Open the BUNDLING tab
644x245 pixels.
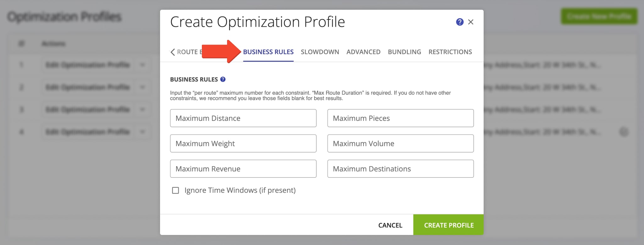point(404,52)
